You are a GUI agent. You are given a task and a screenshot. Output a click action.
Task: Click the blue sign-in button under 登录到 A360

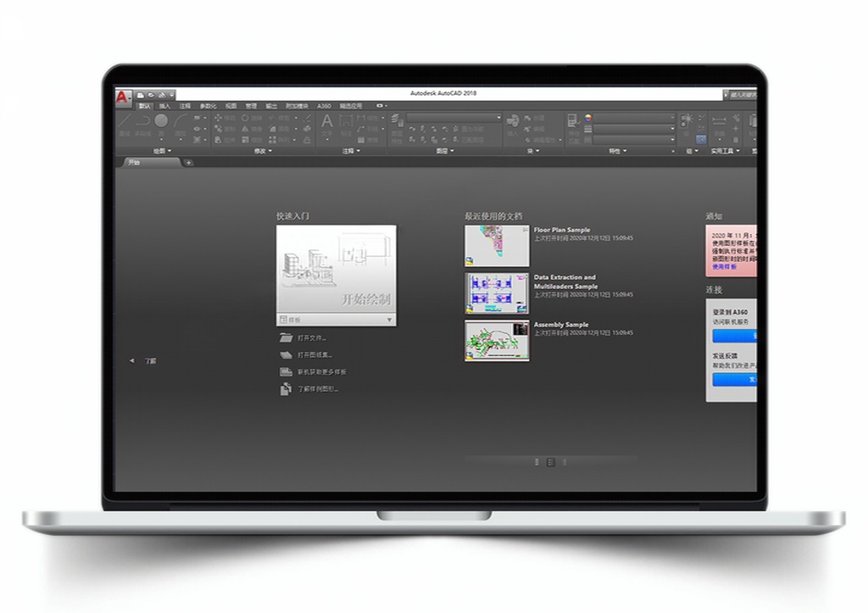tap(735, 336)
